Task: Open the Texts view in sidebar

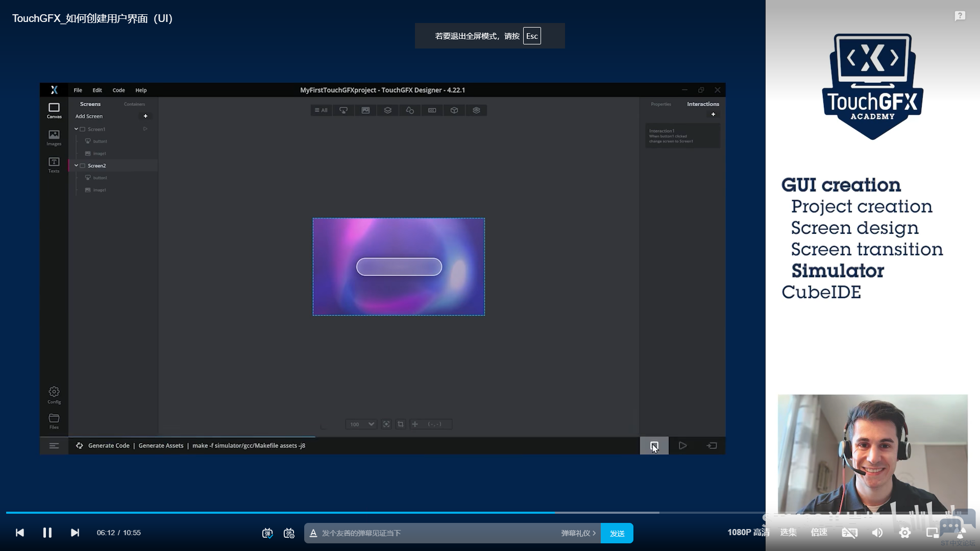Action: (x=54, y=165)
